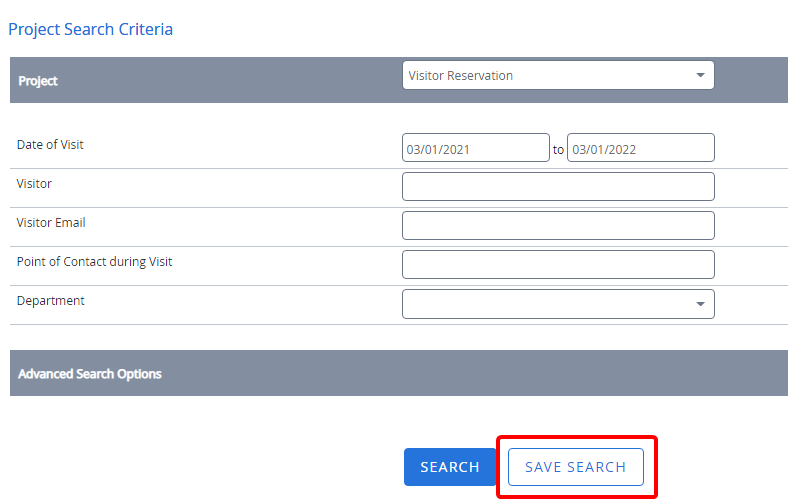This screenshot has height=499, width=788.
Task: Click the "to" text between date fields
Action: tap(558, 150)
